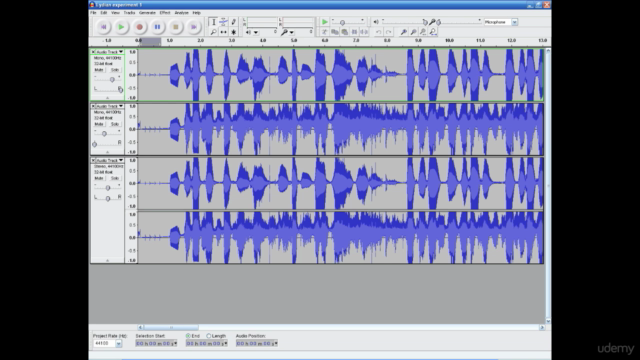Open the View menu
The image size is (640, 360).
tap(116, 13)
